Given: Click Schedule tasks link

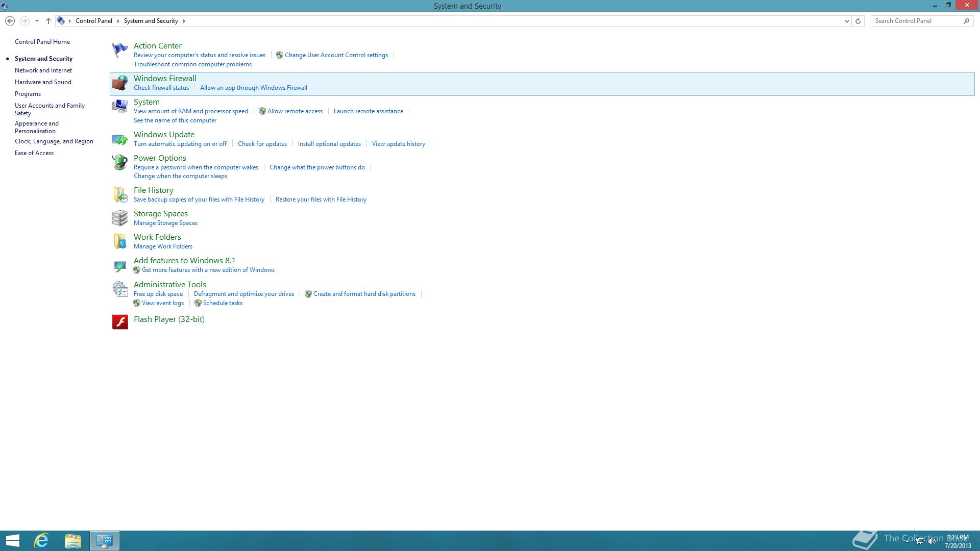Looking at the screenshot, I should coord(223,303).
